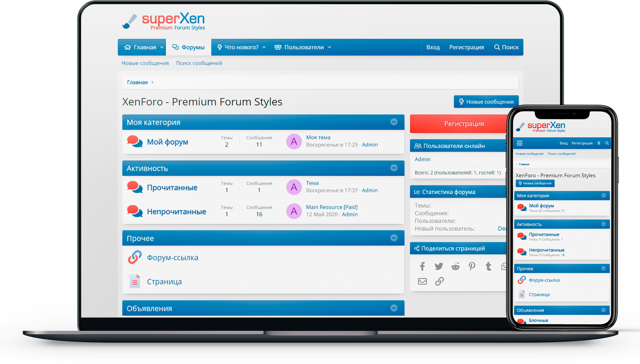Click Вход in laptop navbar
640x364 pixels.
click(433, 47)
